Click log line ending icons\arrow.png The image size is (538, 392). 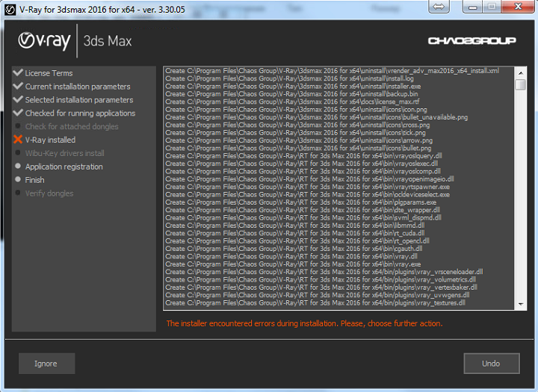coord(299,140)
